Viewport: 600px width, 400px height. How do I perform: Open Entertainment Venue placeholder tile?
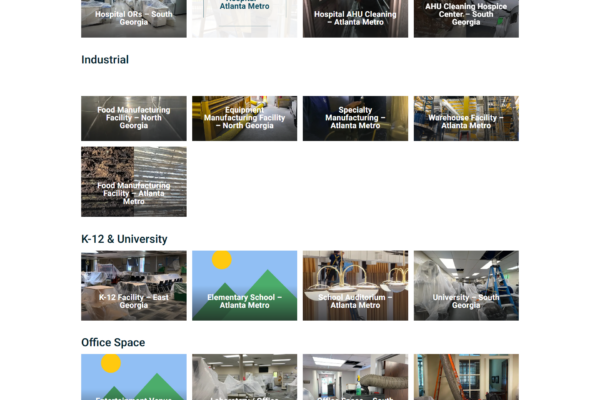[134, 377]
